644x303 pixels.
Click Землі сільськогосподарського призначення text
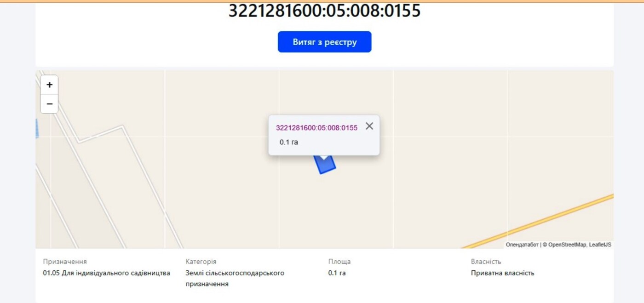[235, 278]
